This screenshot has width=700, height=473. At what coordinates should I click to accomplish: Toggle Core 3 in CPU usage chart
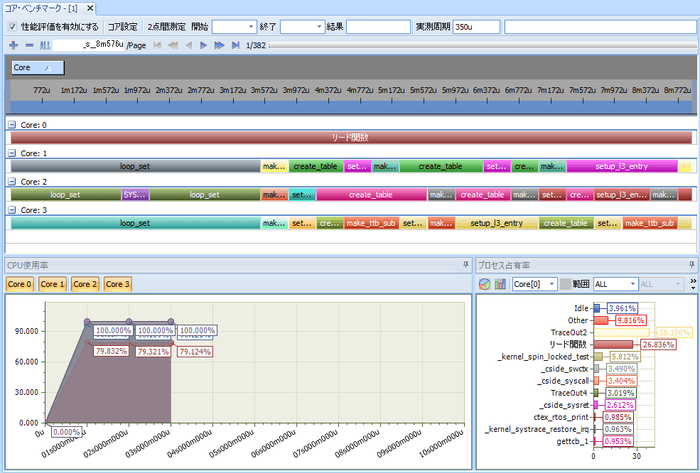point(118,284)
